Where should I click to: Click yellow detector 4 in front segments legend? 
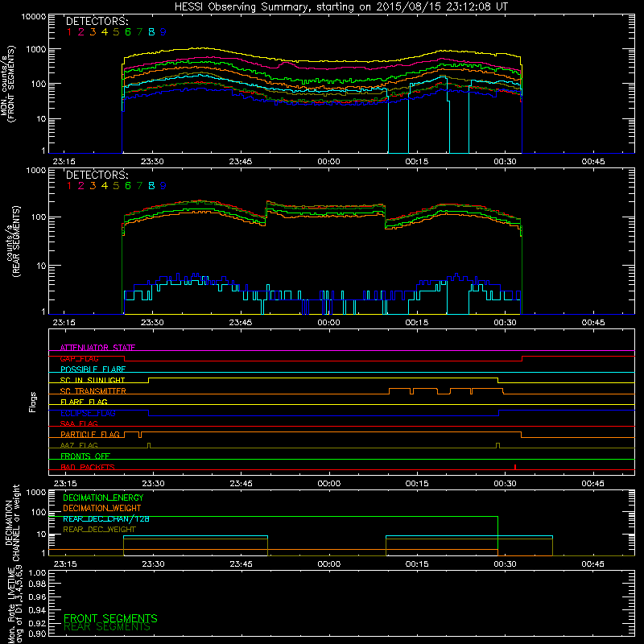105,32
